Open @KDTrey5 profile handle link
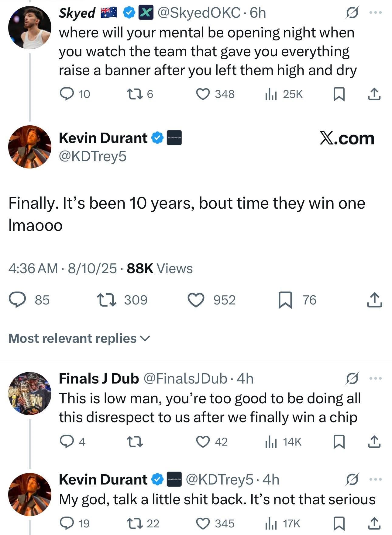The height and width of the screenshot is (535, 392). coord(92,156)
